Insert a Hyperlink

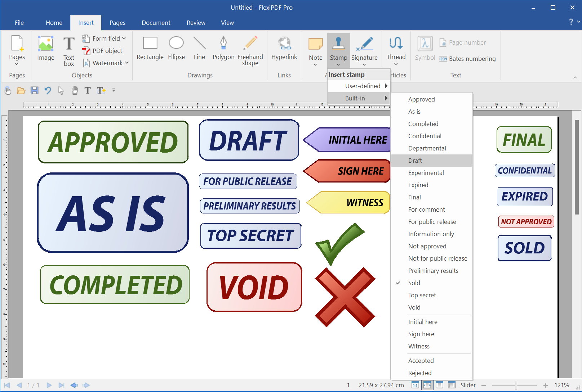pos(284,49)
